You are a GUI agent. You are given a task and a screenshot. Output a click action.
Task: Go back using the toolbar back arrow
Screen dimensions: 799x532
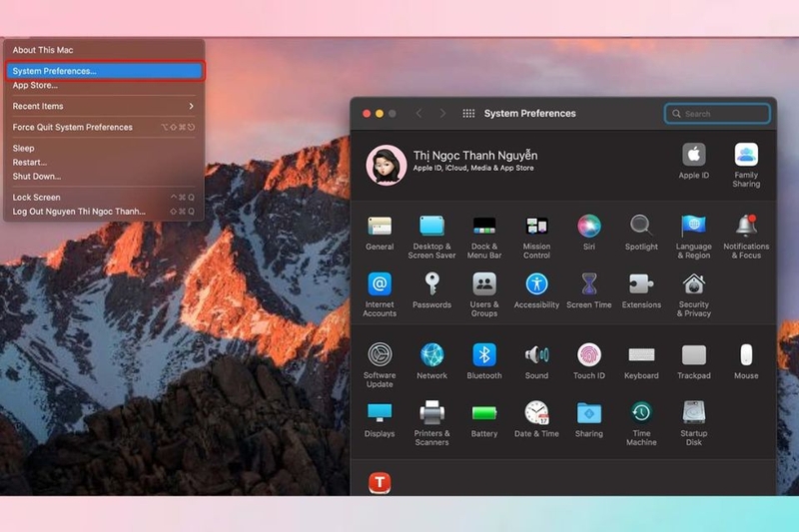[418, 113]
